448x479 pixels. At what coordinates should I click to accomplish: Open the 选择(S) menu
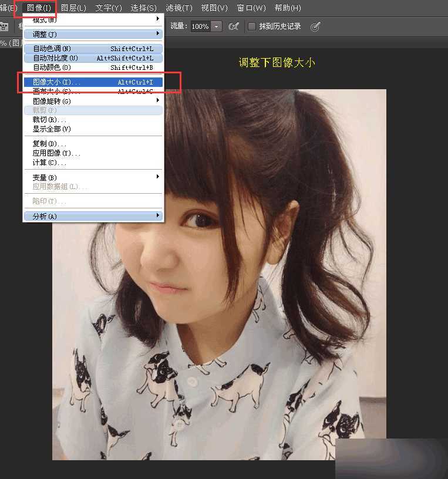point(144,8)
